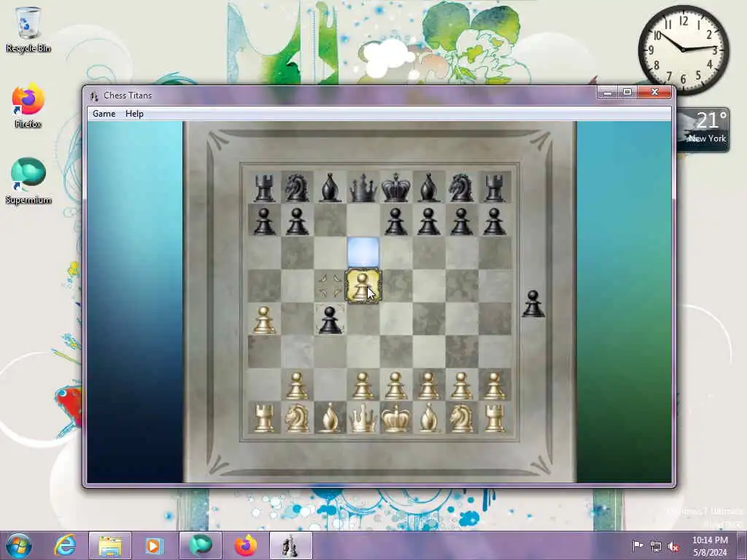This screenshot has width=747, height=560.
Task: Open the Help menu
Action: pyautogui.click(x=134, y=114)
